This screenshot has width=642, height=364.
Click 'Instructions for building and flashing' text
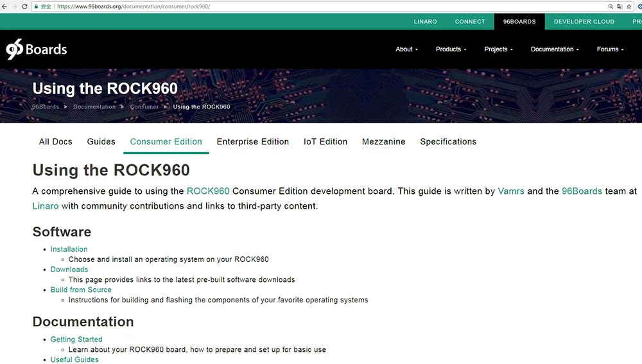[218, 300]
